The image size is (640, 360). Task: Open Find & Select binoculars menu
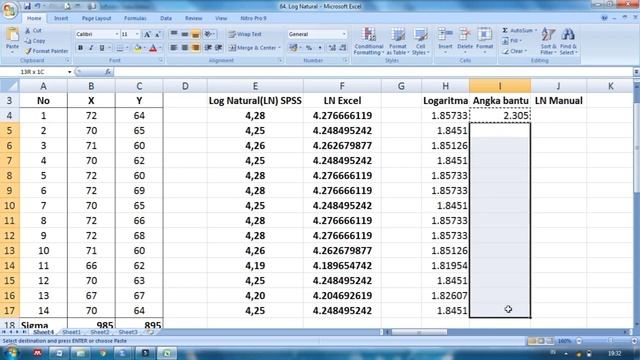click(x=568, y=41)
